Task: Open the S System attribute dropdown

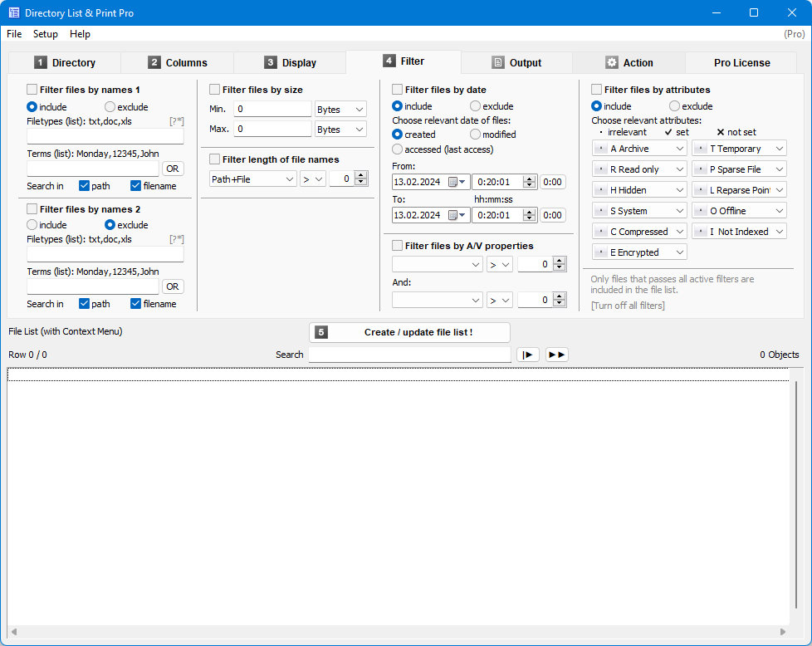Action: pyautogui.click(x=639, y=211)
